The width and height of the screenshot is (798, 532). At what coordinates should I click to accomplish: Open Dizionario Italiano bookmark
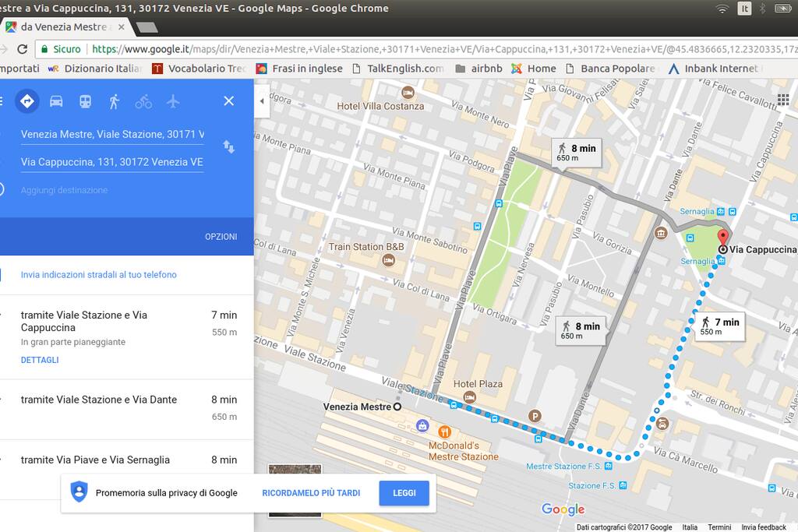[x=95, y=68]
